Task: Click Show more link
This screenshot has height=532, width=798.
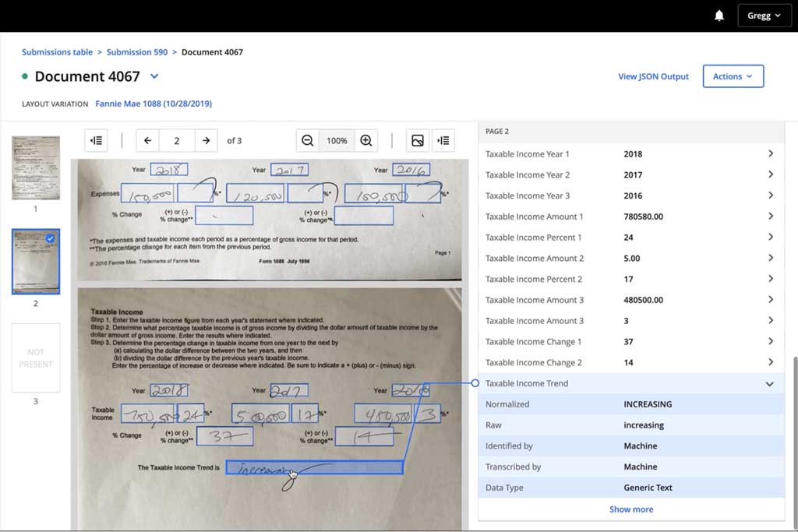Action: coord(631,509)
